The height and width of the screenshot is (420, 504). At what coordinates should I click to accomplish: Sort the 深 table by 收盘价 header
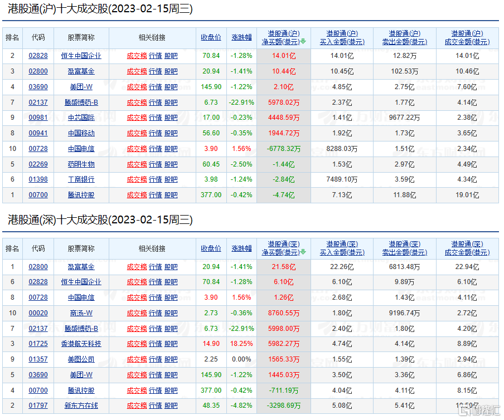pos(211,248)
